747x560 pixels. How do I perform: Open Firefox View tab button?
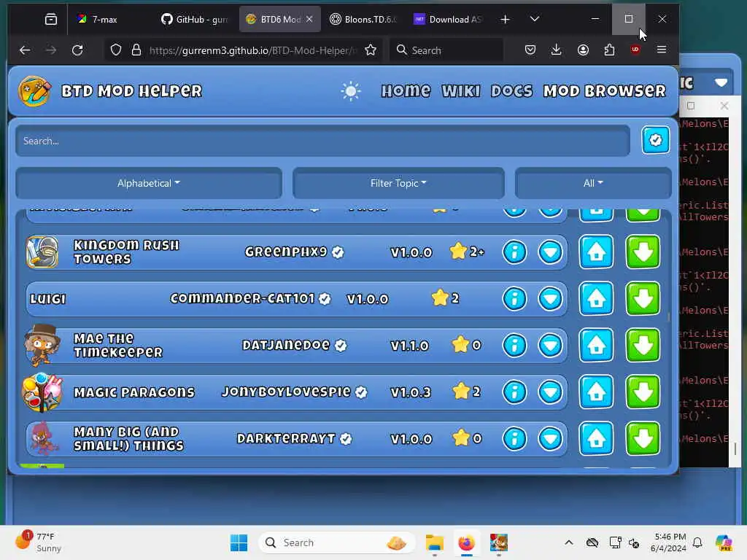[x=50, y=19]
